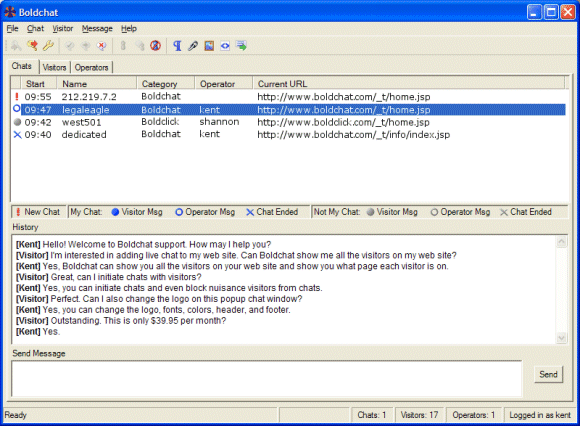The image size is (580, 426).
Task: Click blue circle icon on legaleagle row
Action: [17, 109]
